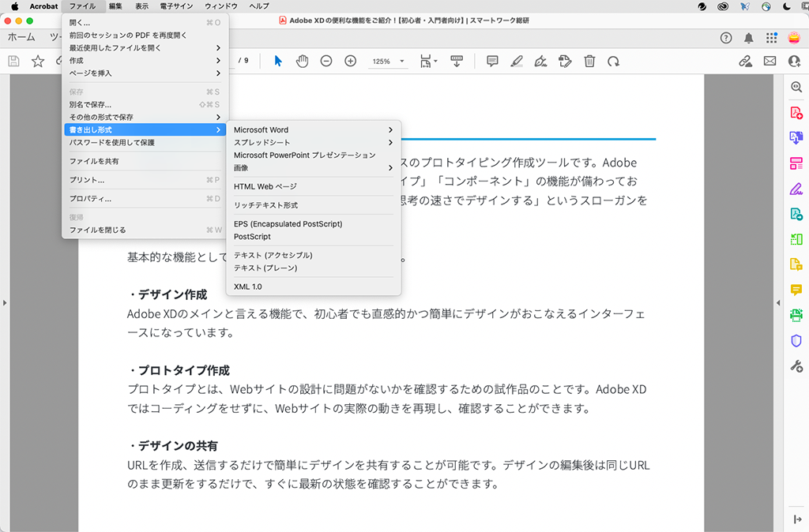Export as Microsoft PowerPoint プレゼンテーション
The width and height of the screenshot is (809, 532).
(x=314, y=155)
